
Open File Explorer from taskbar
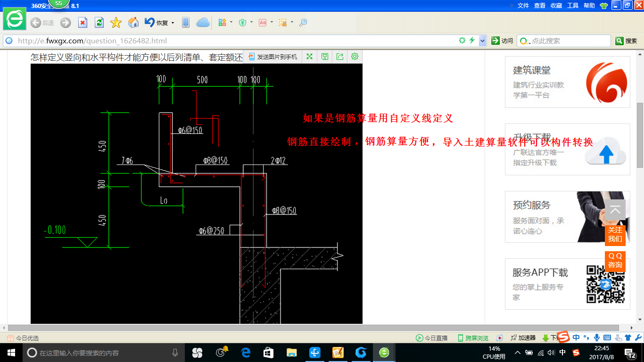[291, 353]
